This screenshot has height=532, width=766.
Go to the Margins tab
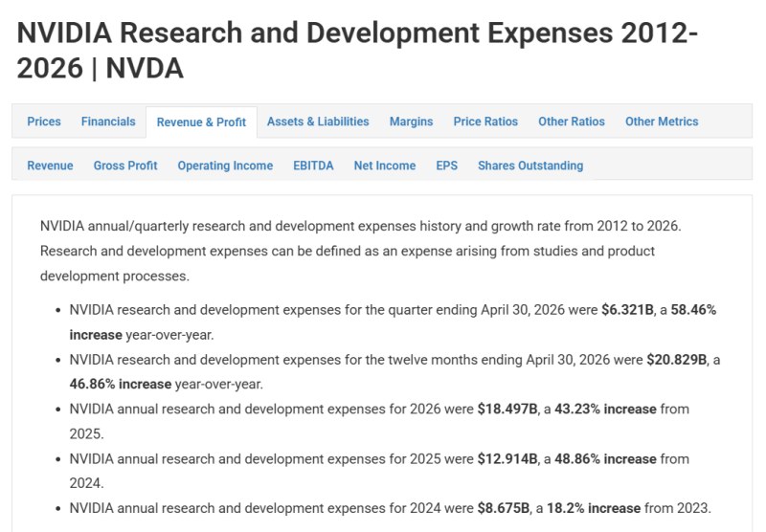[x=412, y=122]
